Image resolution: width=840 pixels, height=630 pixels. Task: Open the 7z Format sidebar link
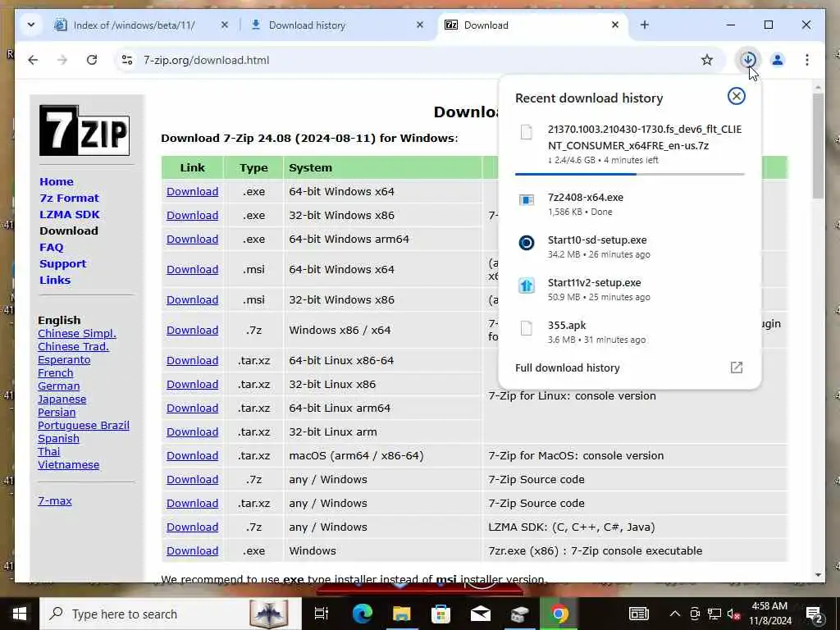coord(69,199)
